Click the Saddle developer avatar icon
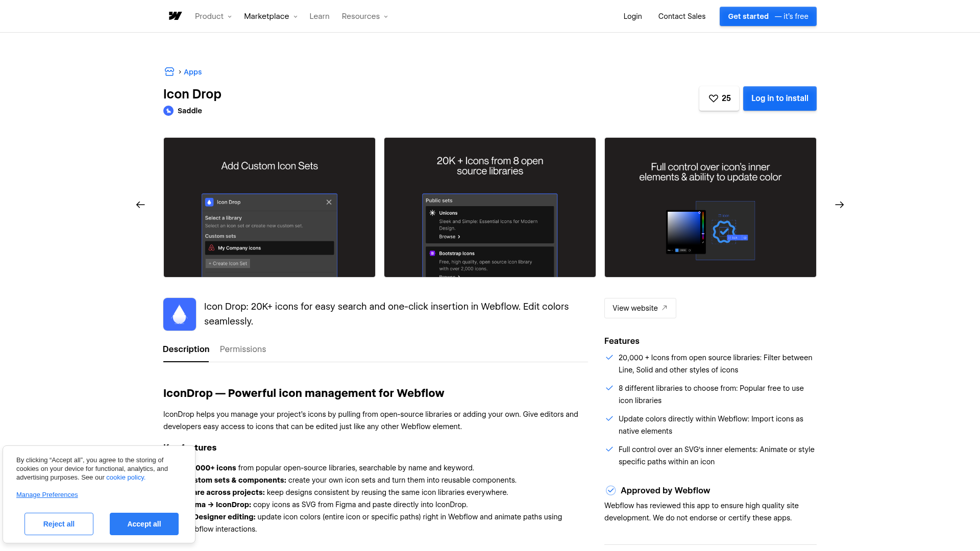Viewport: 980px width, 551px height. tap(168, 111)
